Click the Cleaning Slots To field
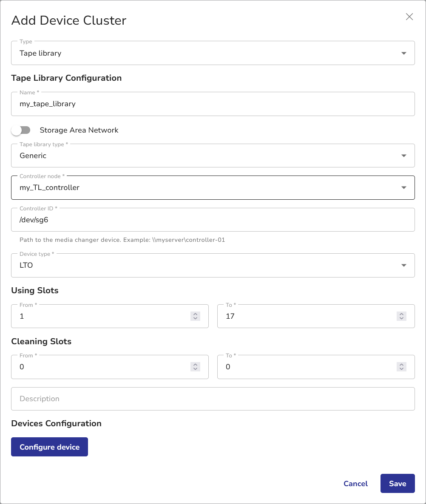This screenshot has height=504, width=426. (306, 367)
